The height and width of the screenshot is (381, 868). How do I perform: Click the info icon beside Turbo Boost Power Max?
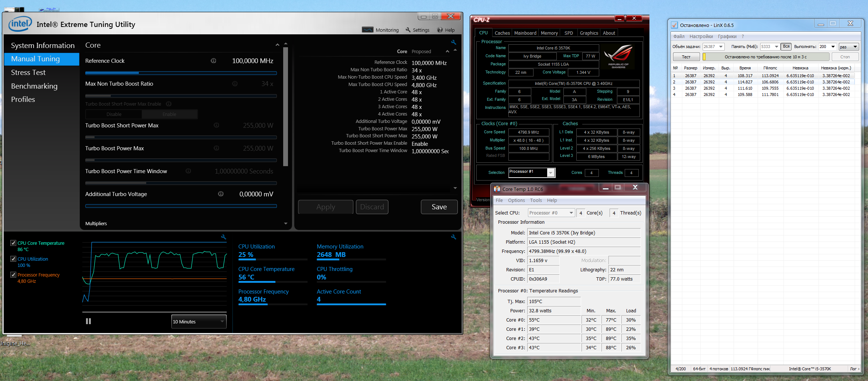tap(216, 148)
